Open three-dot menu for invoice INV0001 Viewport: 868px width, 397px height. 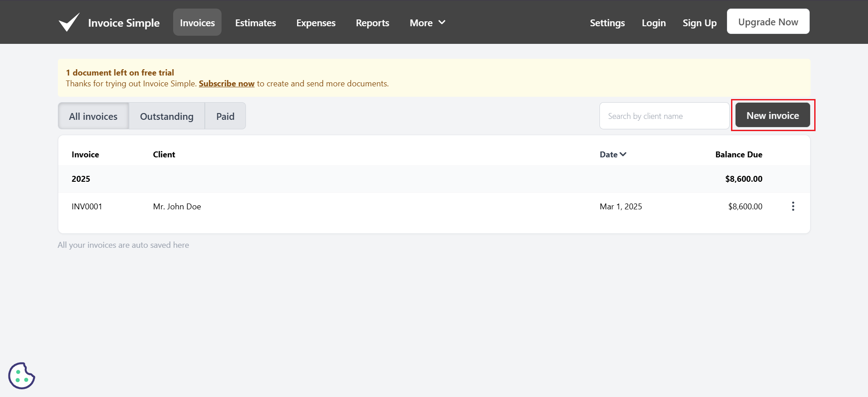(x=793, y=207)
